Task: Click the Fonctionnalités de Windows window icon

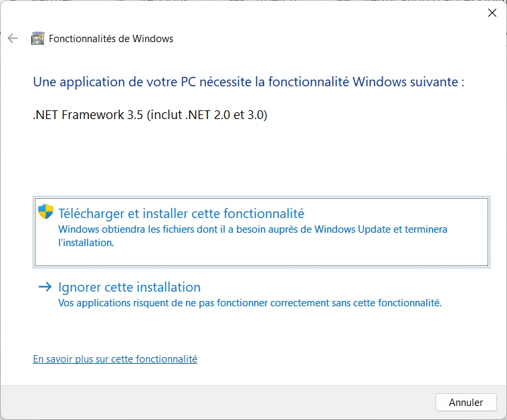Action: coord(38,38)
